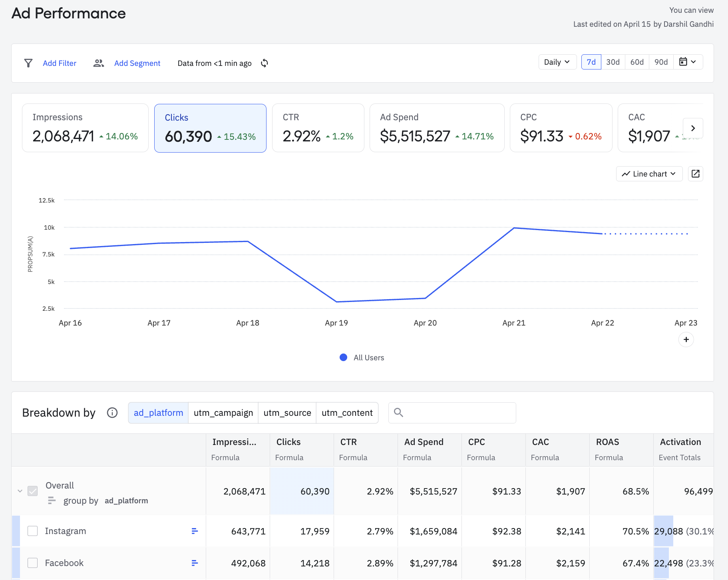The height and width of the screenshot is (580, 728).
Task: Click the segment people icon
Action: coord(99,63)
